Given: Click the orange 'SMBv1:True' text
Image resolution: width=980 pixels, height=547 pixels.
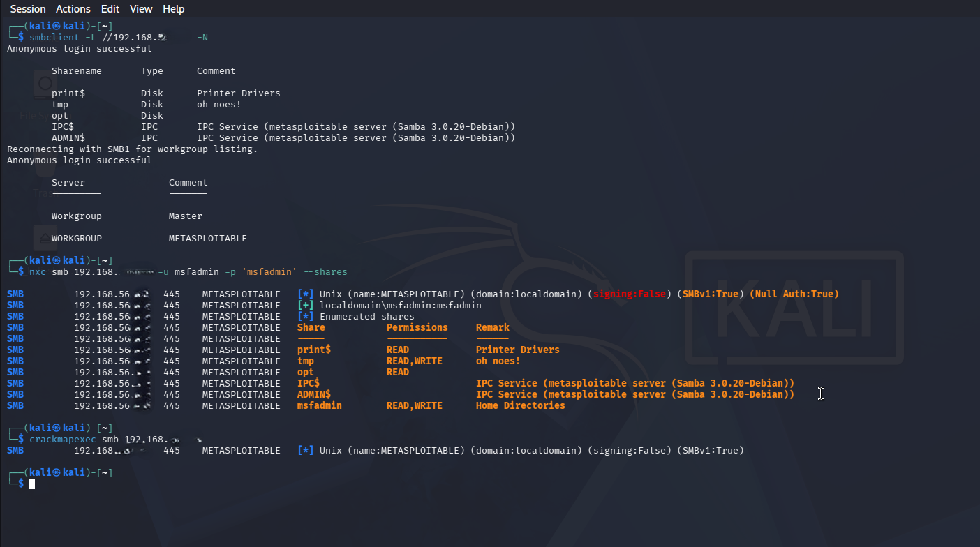Looking at the screenshot, I should 711,294.
